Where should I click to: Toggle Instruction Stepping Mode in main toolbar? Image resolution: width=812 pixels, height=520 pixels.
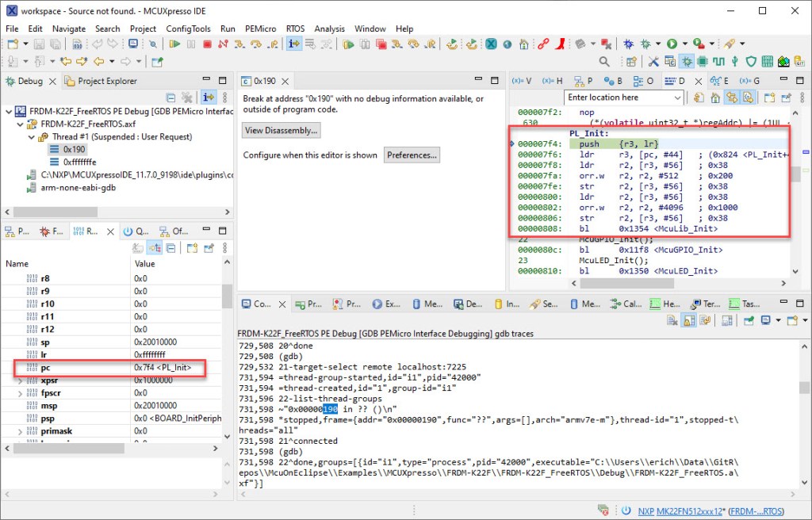(294, 44)
